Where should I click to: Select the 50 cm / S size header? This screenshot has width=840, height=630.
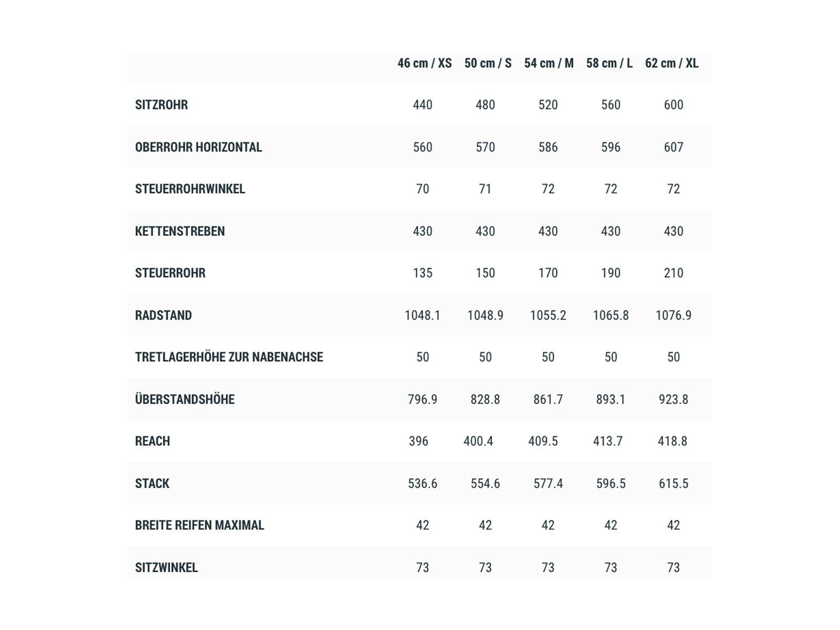coord(488,64)
